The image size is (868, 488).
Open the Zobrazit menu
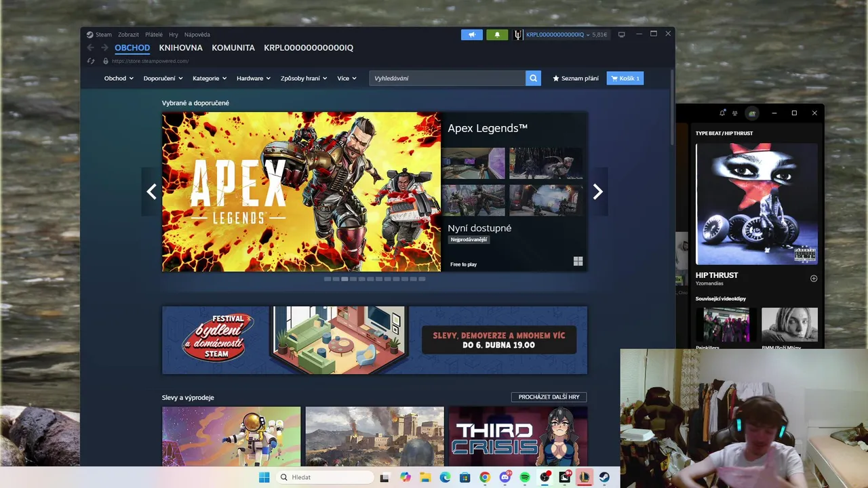coord(128,35)
